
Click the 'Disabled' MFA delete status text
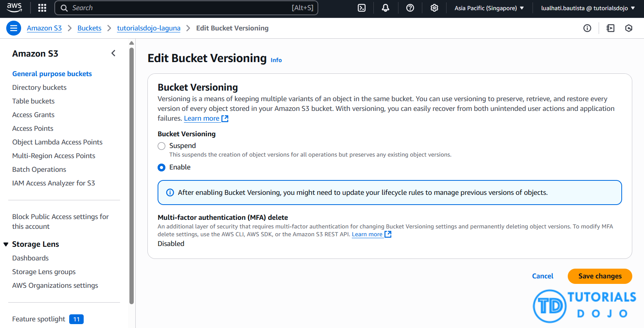click(171, 244)
